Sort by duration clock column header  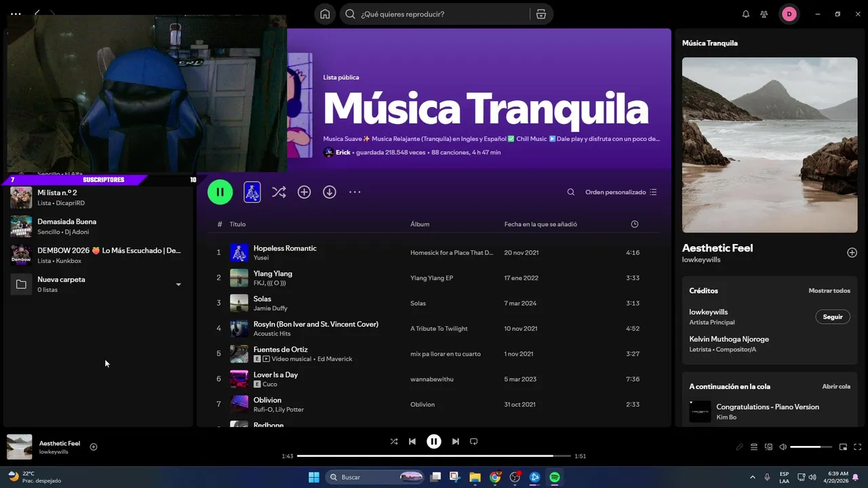635,224
